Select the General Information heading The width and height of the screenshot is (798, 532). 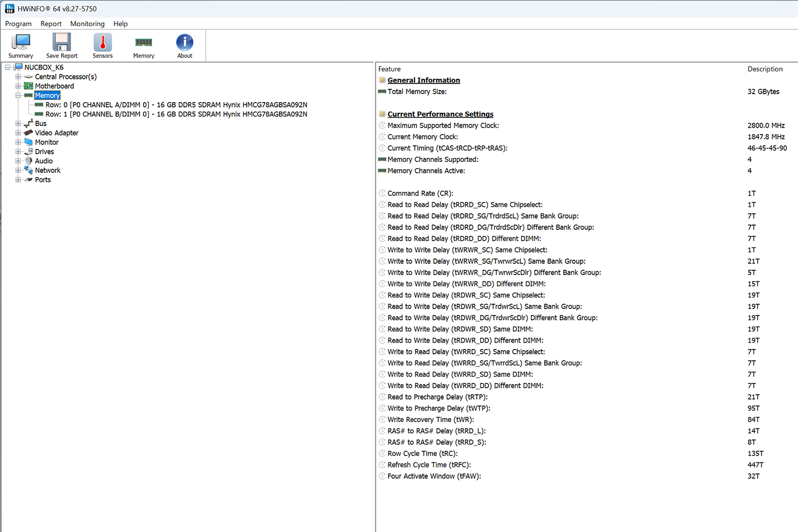coord(424,80)
